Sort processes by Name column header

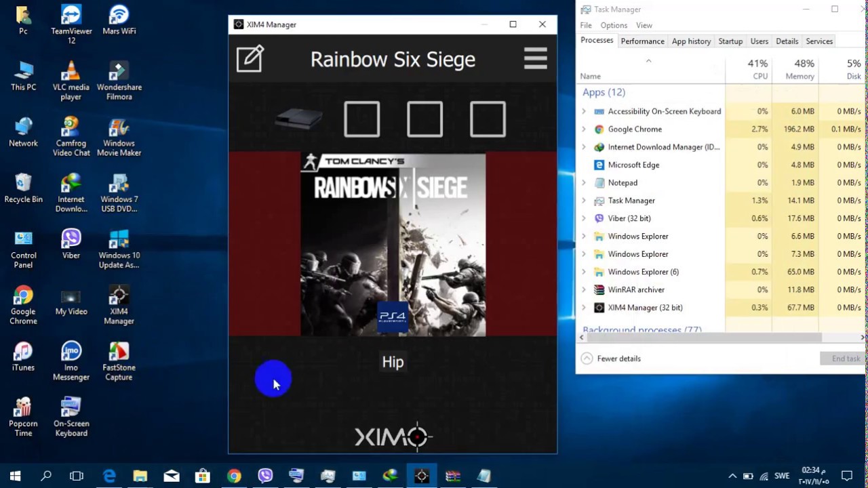[650, 69]
